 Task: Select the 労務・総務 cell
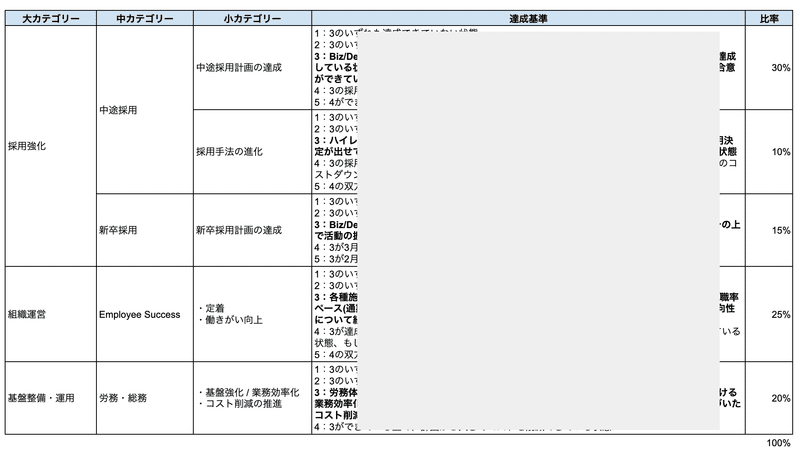[145, 398]
